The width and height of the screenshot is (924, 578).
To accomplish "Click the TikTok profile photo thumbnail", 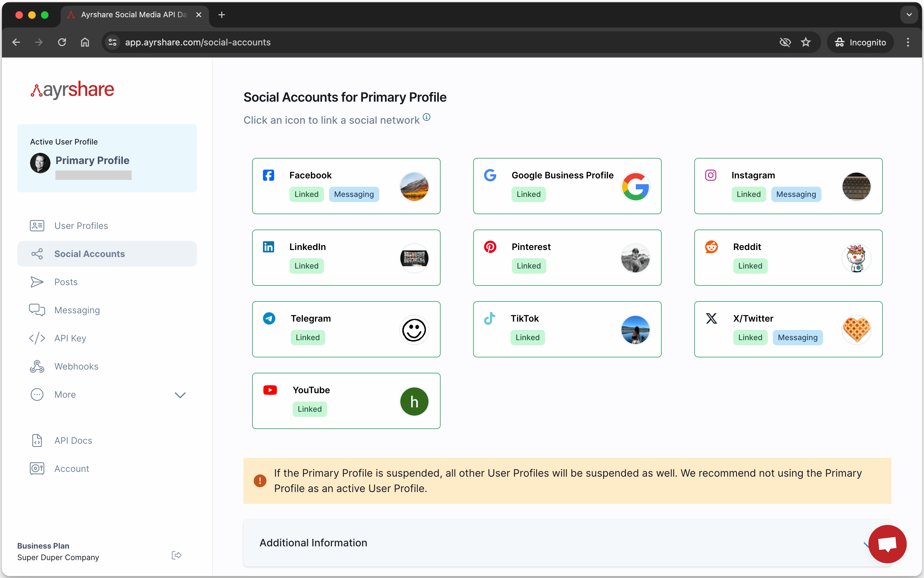I will point(635,330).
